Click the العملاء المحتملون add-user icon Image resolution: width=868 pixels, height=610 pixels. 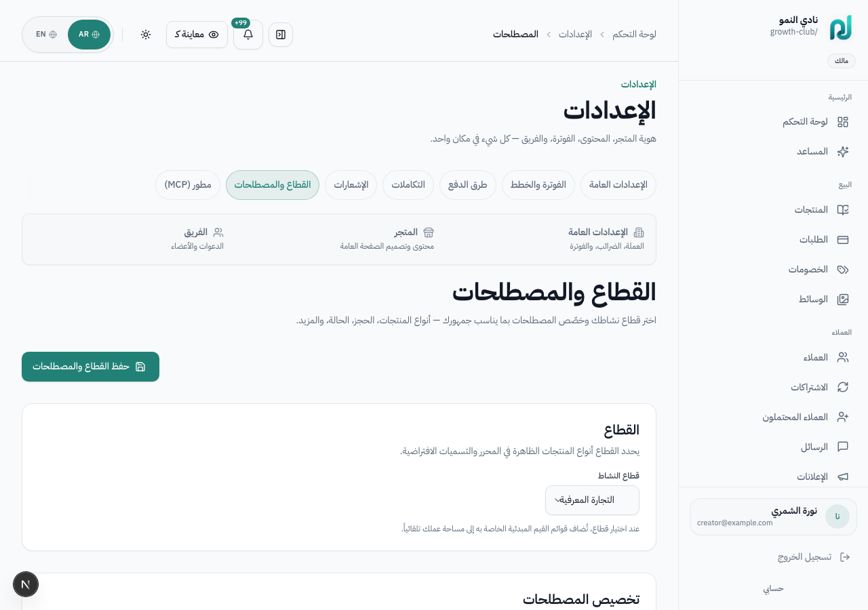tap(843, 418)
